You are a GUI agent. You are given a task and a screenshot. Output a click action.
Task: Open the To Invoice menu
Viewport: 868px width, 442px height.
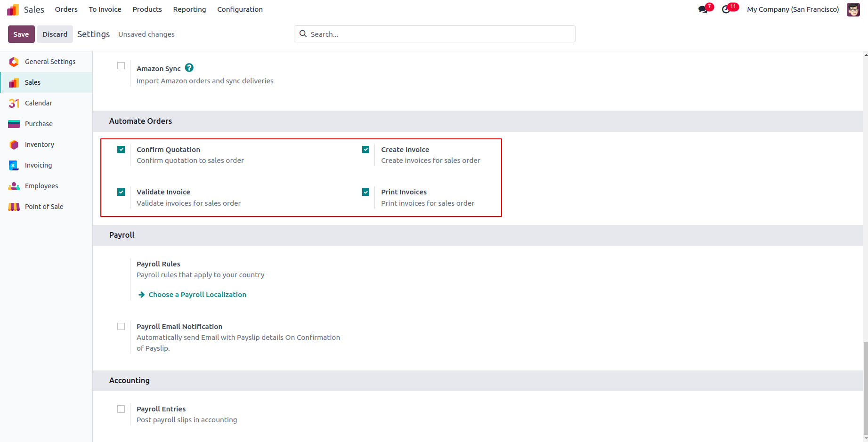click(x=105, y=9)
